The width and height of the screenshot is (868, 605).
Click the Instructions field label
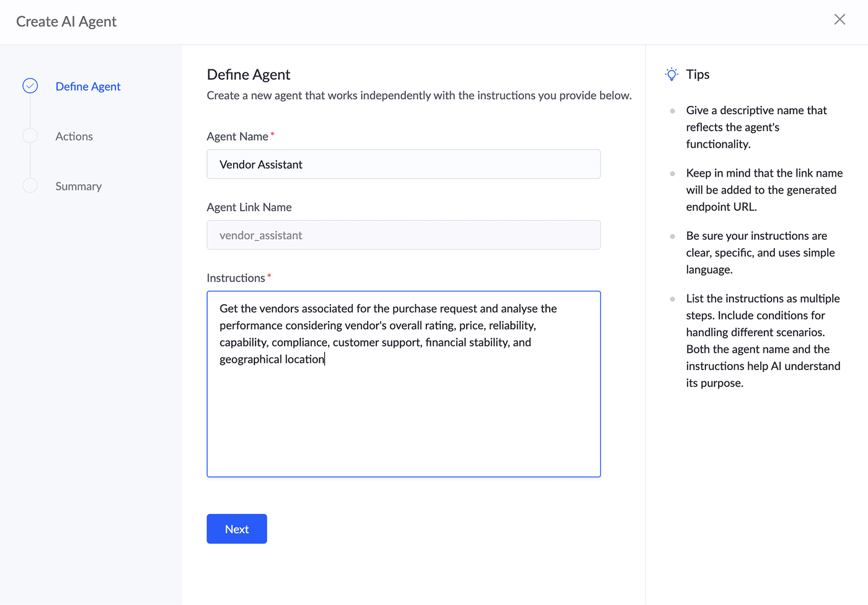pyautogui.click(x=236, y=278)
